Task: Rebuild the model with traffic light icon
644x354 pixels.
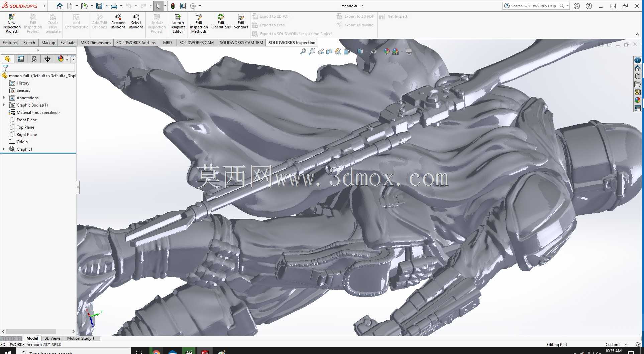Action: pos(173,6)
